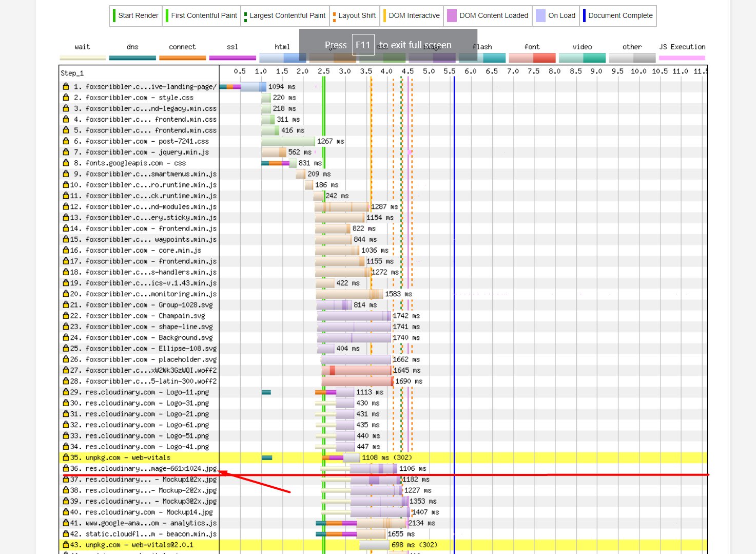The width and height of the screenshot is (756, 554).
Task: Click the lock icon on monitoring.min.js row
Action: [x=66, y=294]
